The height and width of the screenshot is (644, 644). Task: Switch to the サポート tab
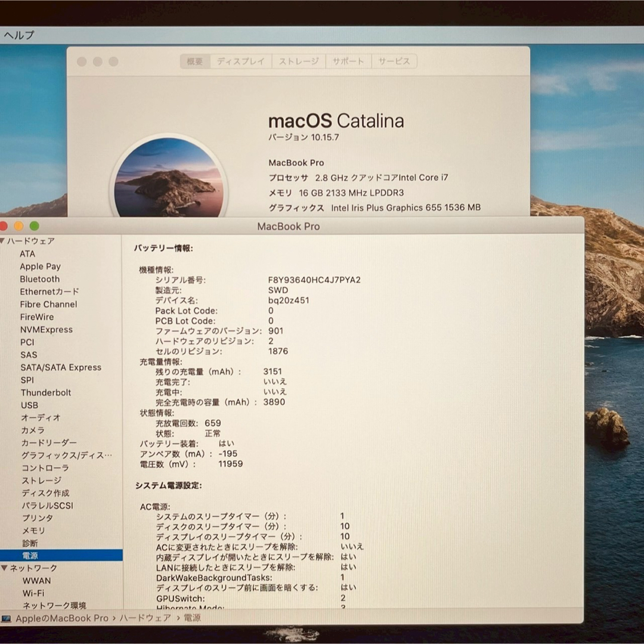click(x=348, y=61)
